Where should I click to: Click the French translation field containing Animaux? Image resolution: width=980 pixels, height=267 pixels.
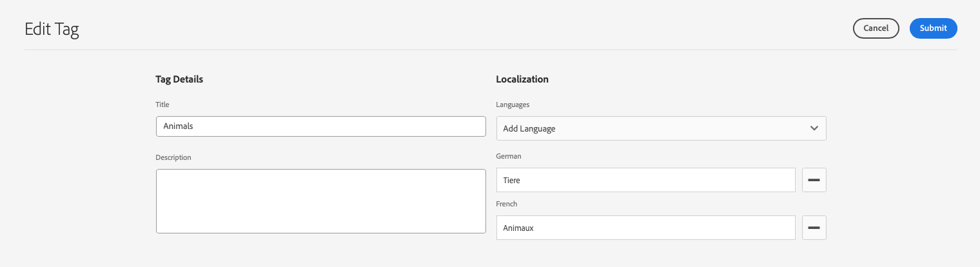pyautogui.click(x=645, y=228)
